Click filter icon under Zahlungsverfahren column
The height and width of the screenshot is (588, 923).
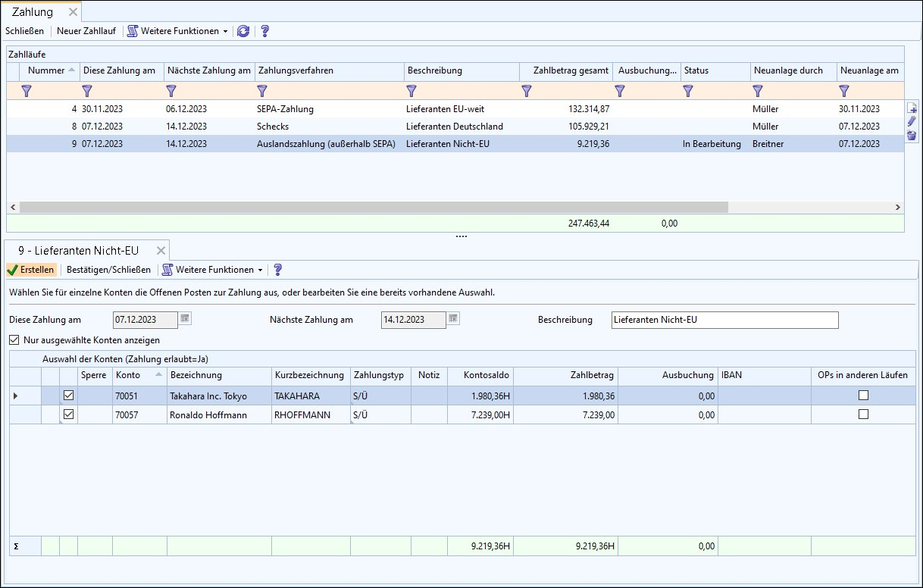tap(263, 91)
